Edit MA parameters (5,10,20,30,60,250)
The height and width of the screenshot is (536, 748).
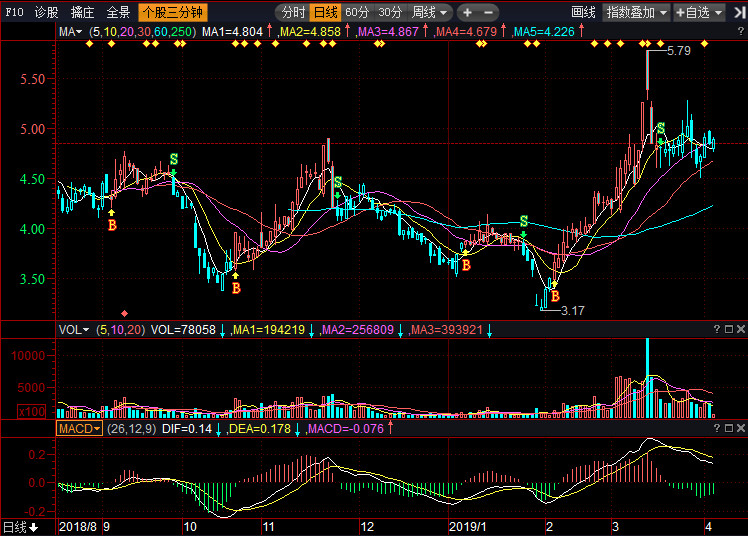click(x=143, y=32)
